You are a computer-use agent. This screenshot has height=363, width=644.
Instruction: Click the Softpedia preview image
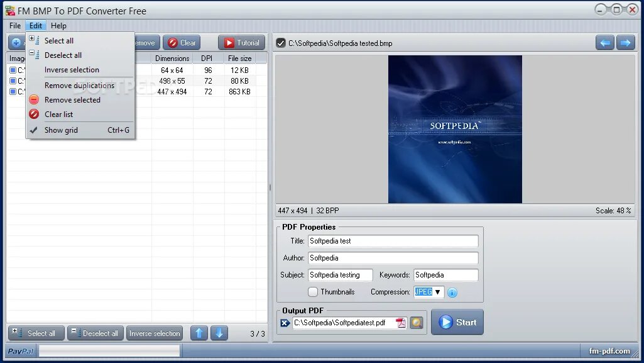455,129
